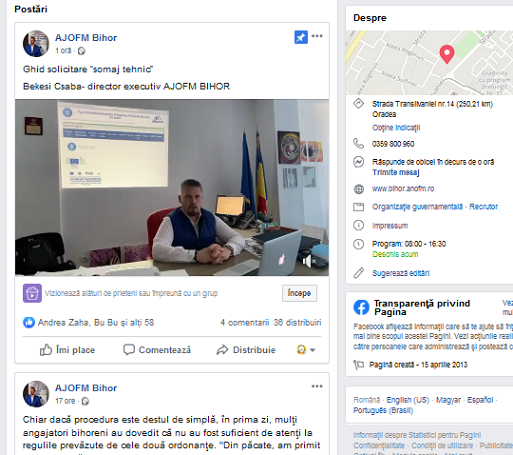Play the Bekesi Csaba video thumbnail

coord(172,187)
